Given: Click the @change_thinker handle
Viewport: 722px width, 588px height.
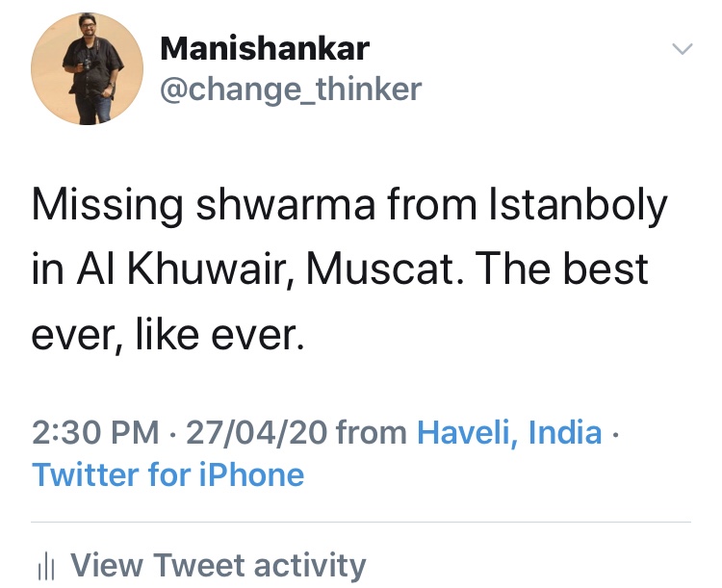Looking at the screenshot, I should click(x=290, y=89).
